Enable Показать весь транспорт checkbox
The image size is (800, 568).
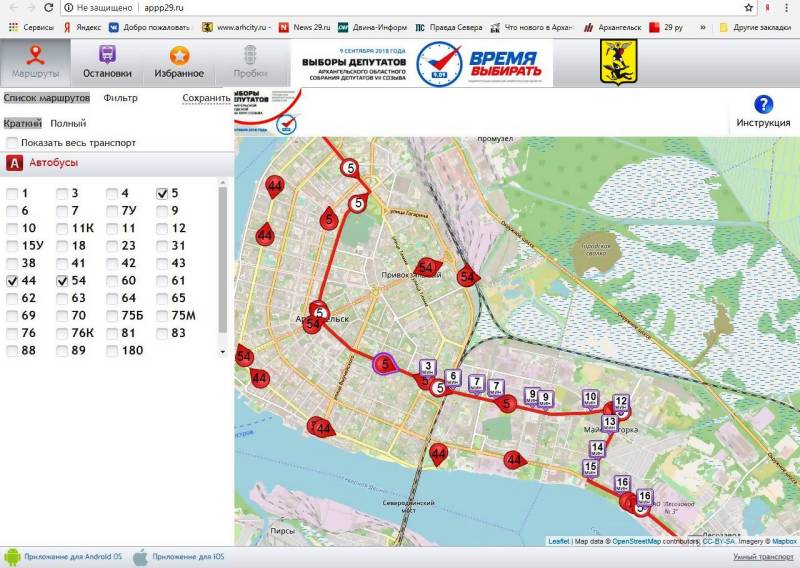[12, 143]
